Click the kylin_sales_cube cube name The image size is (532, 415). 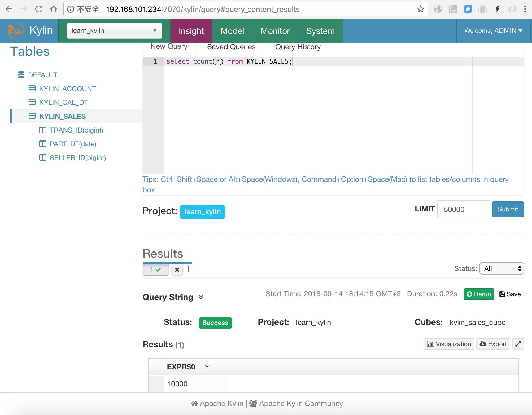[x=477, y=323]
